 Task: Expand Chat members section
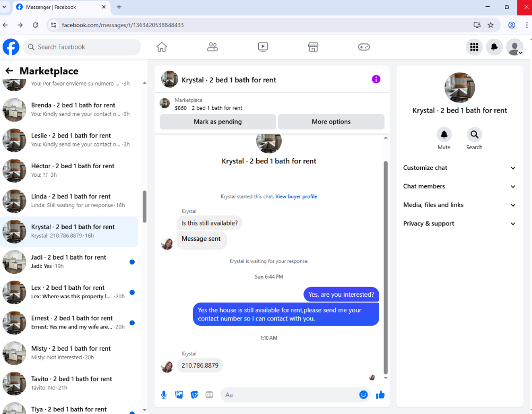point(459,186)
